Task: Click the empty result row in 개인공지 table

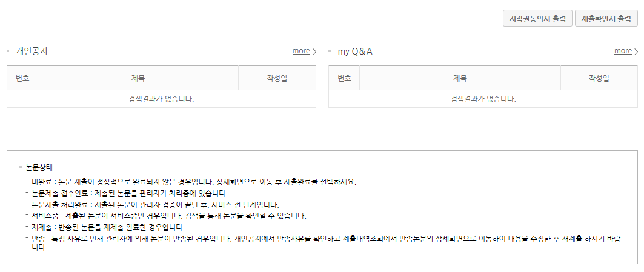Action: [x=161, y=99]
